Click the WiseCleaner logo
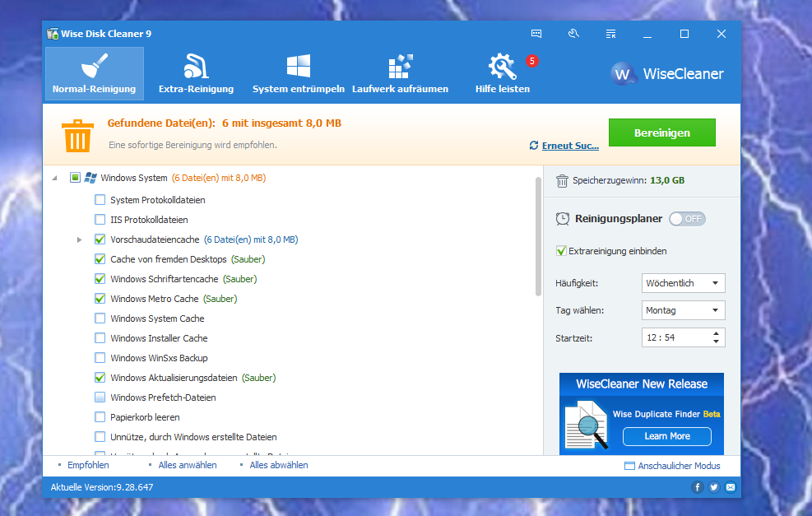This screenshot has width=812, height=516. (x=667, y=73)
